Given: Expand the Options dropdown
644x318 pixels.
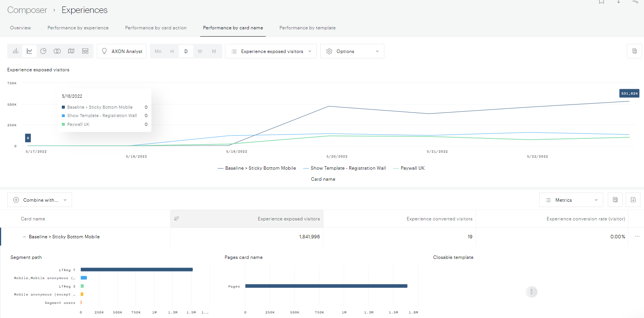Looking at the screenshot, I should (352, 51).
